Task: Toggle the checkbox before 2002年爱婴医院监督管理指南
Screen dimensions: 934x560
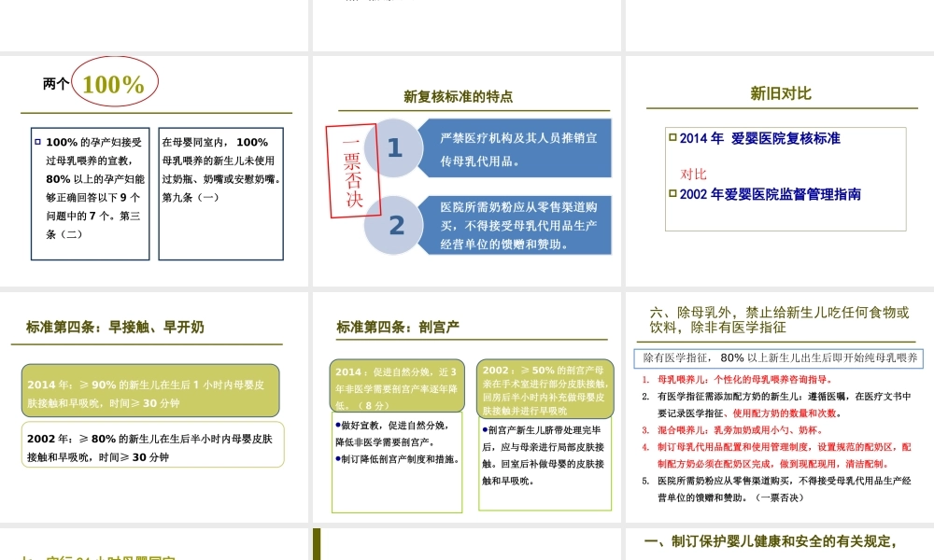Action: (670, 194)
